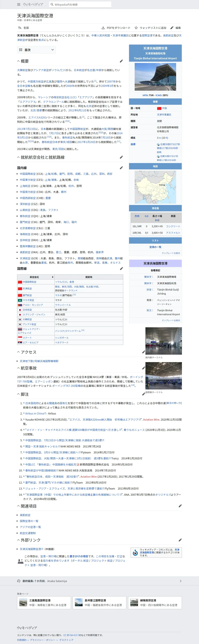Click the search magnifier icon
This screenshot has height=644, width=199.
[x=52, y=4]
